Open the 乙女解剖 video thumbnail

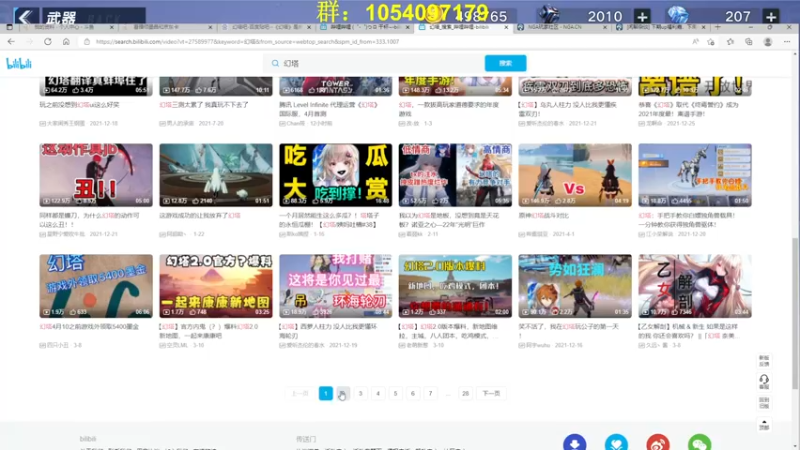coord(695,286)
